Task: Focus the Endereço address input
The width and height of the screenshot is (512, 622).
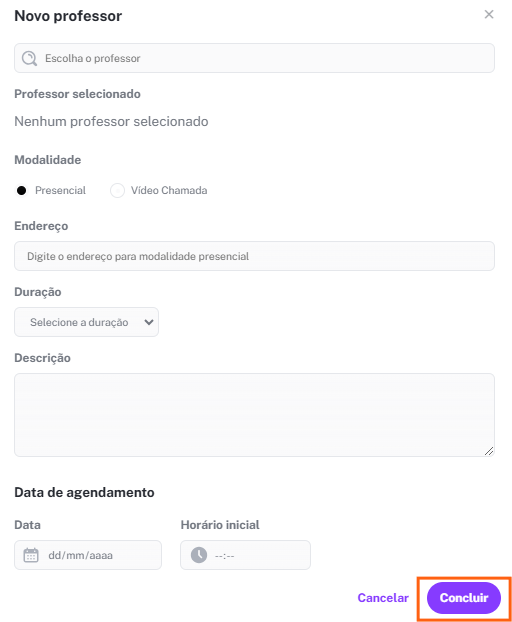Action: pyautogui.click(x=254, y=256)
